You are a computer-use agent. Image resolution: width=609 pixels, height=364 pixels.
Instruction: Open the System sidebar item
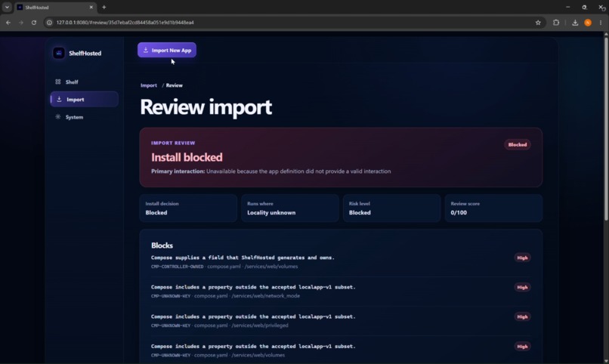coord(85,117)
